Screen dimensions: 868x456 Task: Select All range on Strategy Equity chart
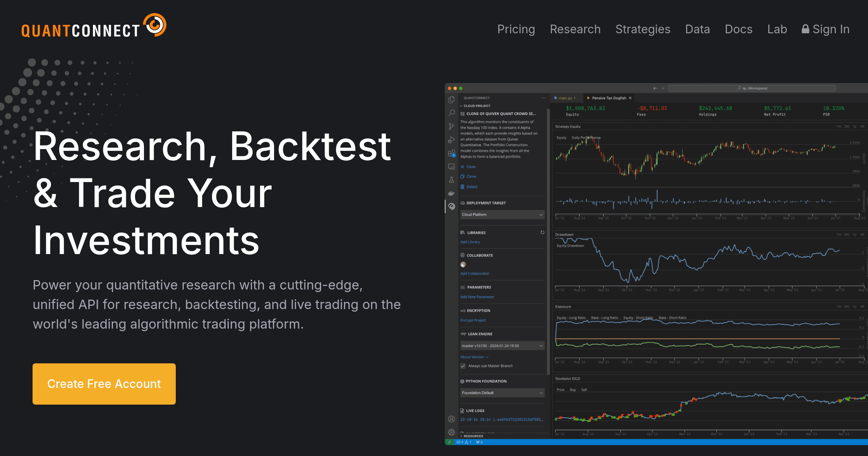coord(862,127)
